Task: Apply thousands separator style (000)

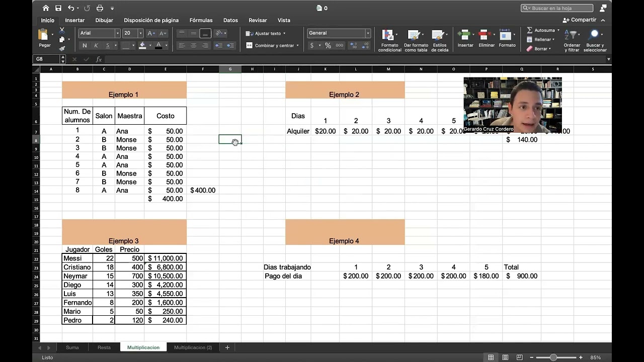Action: (340, 45)
